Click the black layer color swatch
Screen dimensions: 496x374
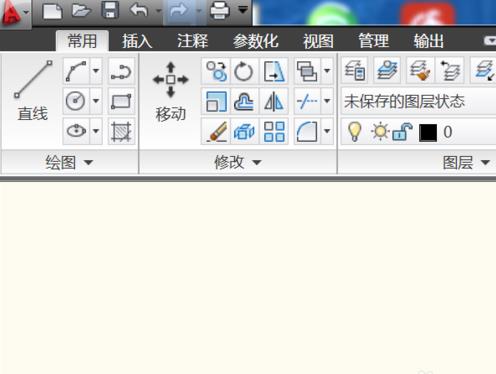pos(428,133)
